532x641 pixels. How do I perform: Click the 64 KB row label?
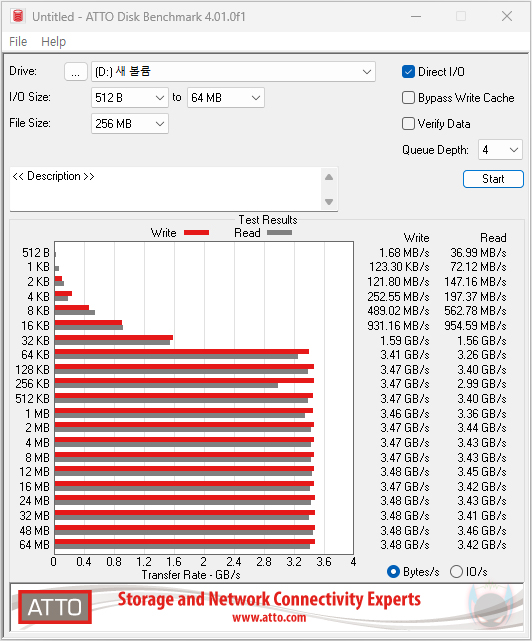(x=35, y=355)
